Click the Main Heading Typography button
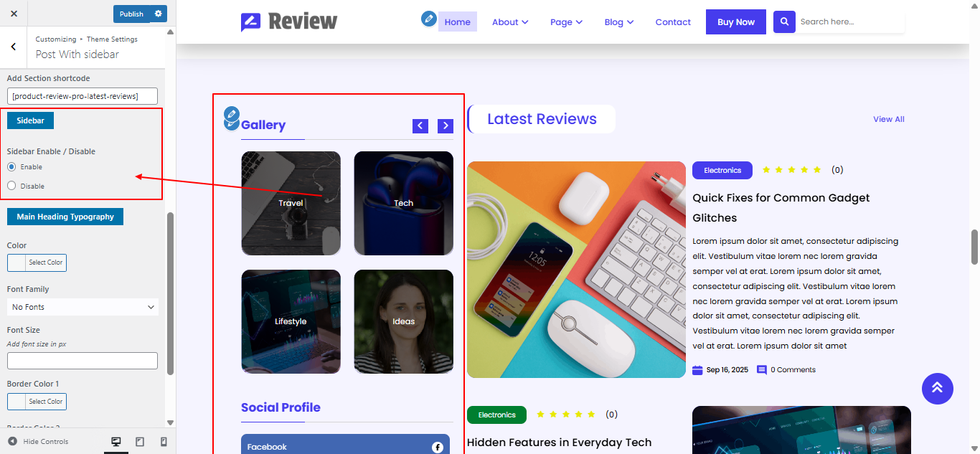The width and height of the screenshot is (980, 454). click(x=65, y=217)
